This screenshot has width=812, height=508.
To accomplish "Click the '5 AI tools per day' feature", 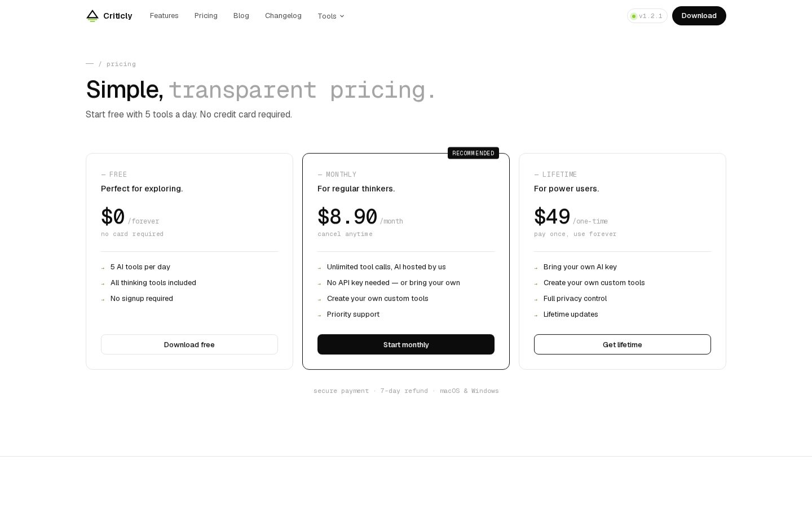I will point(140,267).
